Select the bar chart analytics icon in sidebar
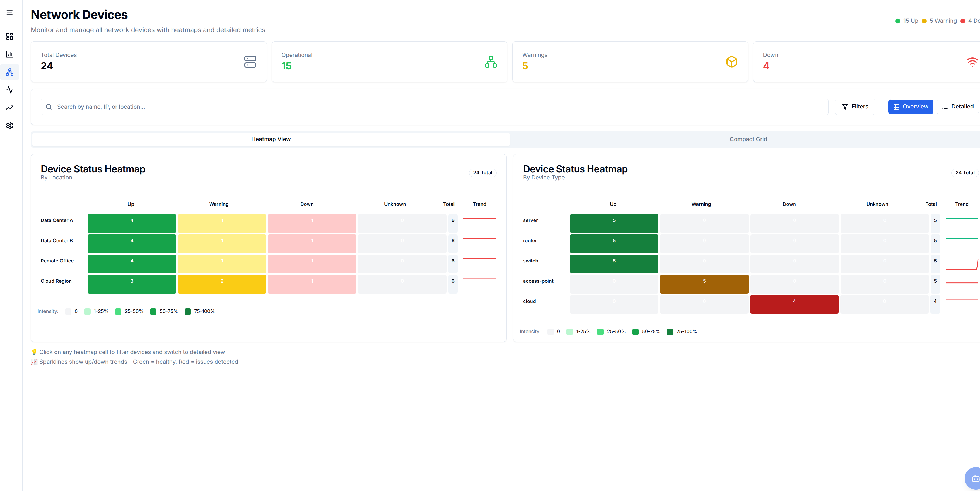 (9, 54)
